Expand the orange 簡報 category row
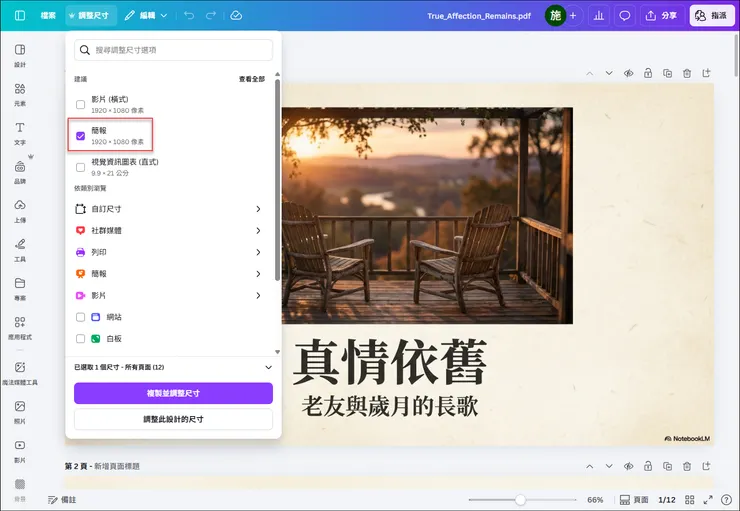The height and width of the screenshot is (511, 740). coord(168,274)
